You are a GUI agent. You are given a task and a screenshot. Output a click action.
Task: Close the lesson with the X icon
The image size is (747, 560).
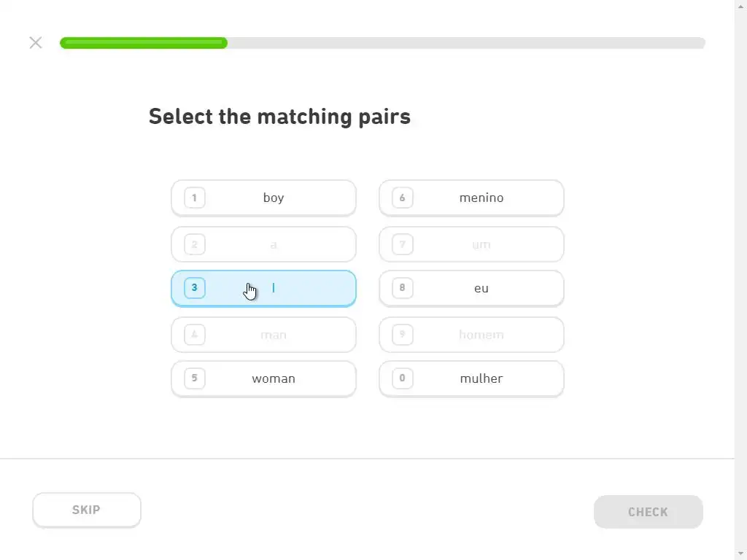click(x=36, y=42)
